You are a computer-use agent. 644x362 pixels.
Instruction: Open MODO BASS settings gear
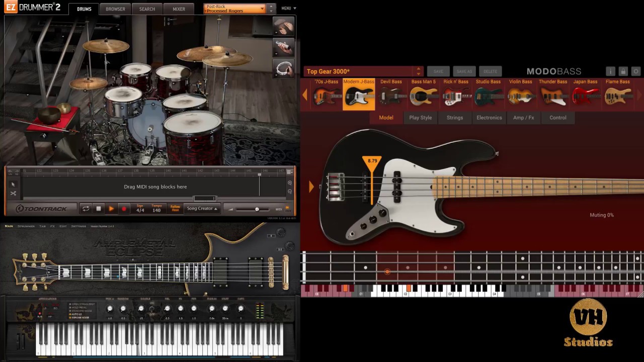(x=635, y=71)
